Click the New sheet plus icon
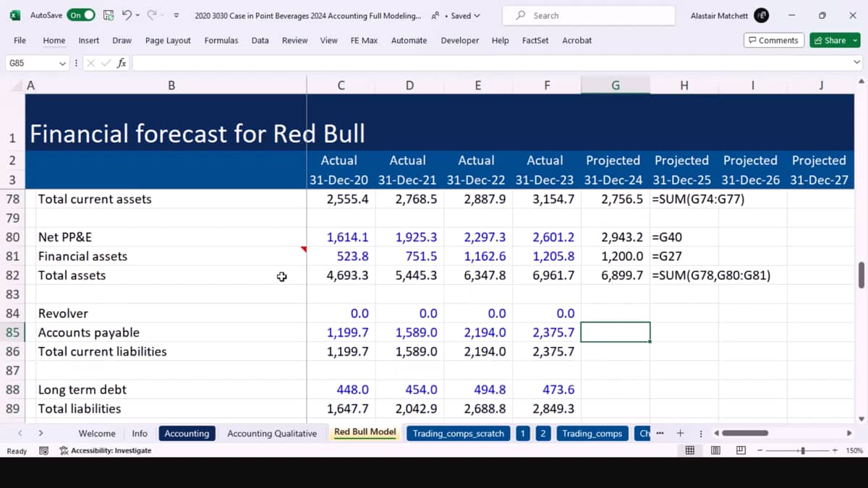The width and height of the screenshot is (868, 488). (x=680, y=433)
